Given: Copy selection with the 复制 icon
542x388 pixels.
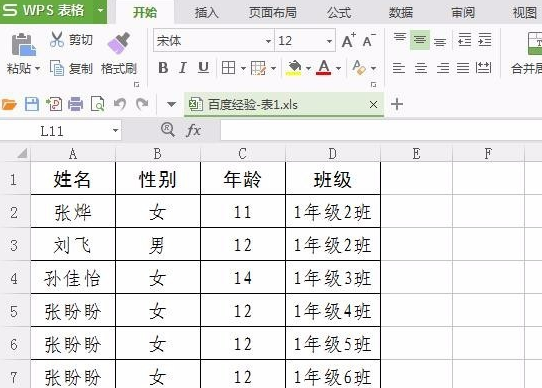Looking at the screenshot, I should click(57, 68).
